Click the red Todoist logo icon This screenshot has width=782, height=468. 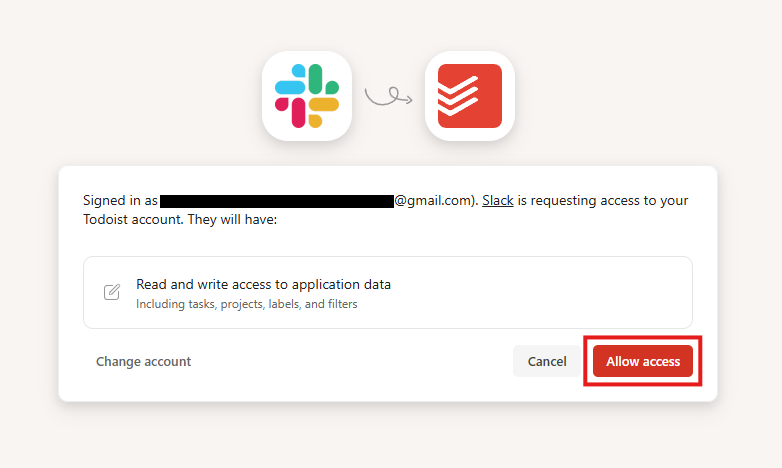470,96
